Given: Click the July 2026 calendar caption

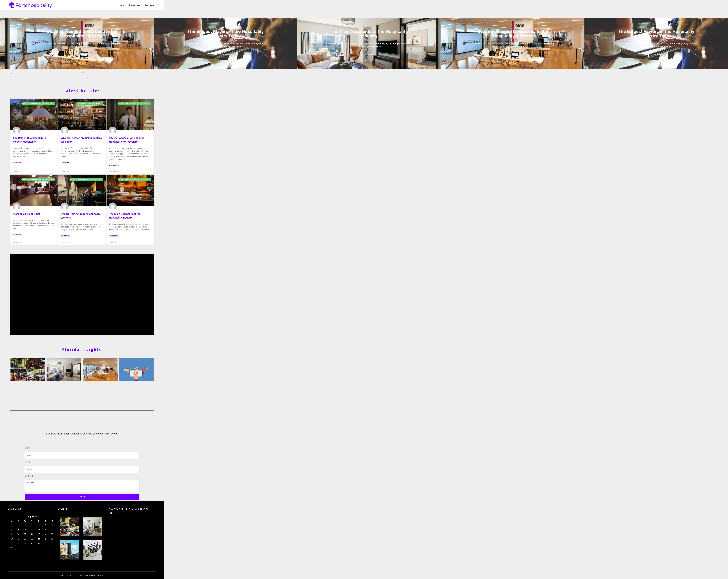Looking at the screenshot, I should click(32, 517).
